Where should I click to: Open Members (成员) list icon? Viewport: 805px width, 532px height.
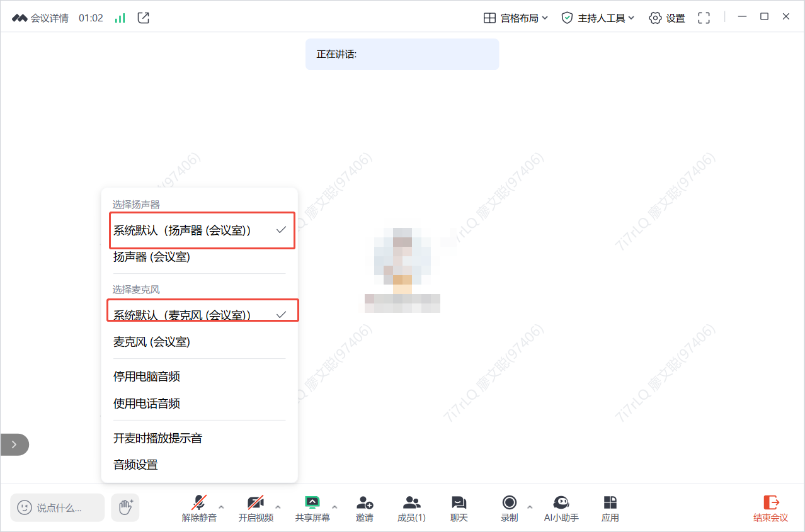411,503
